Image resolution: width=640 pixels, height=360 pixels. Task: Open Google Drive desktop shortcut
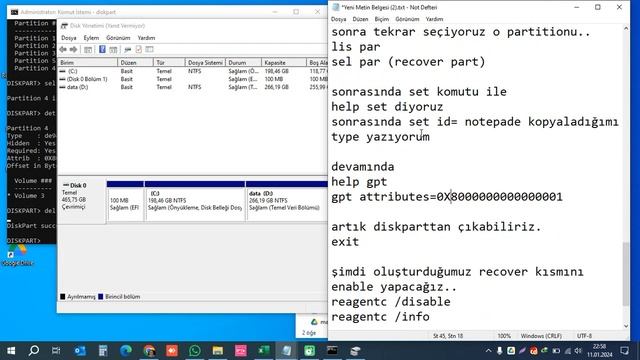pos(17,256)
